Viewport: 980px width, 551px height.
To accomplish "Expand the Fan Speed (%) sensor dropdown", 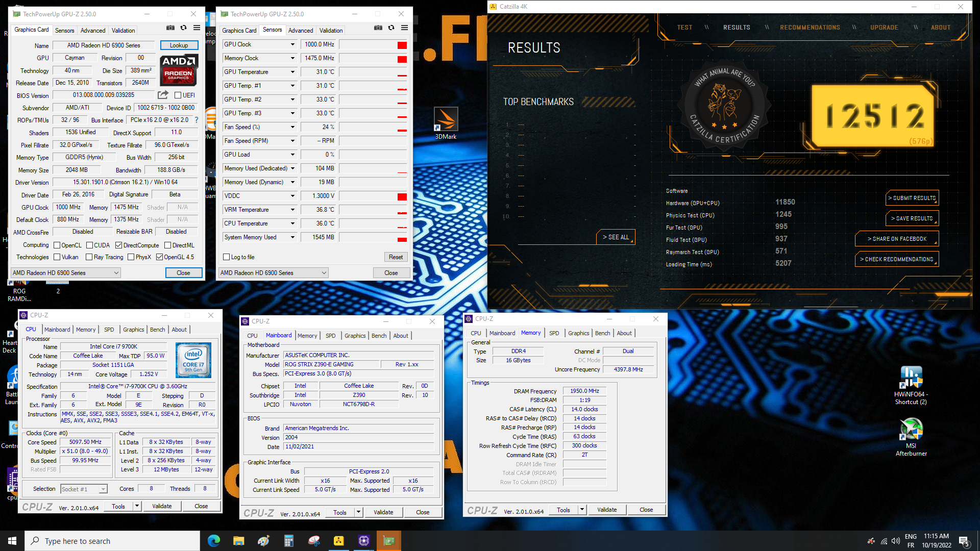I will point(292,127).
